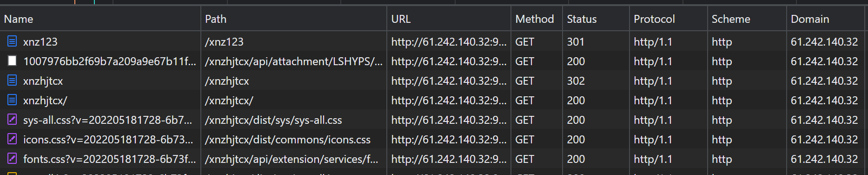Click document icon beside xnzhjtcx/ request
868x175 pixels.
[x=12, y=100]
